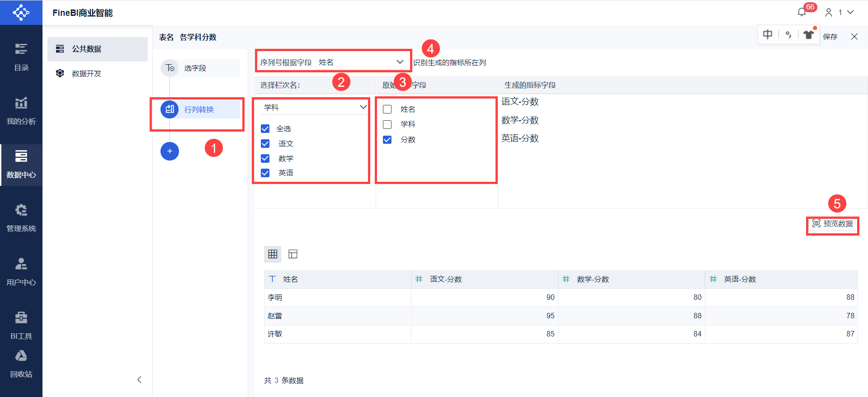868x397 pixels.
Task: Expand the 序列号根据字段 dropdown
Action: coord(400,62)
